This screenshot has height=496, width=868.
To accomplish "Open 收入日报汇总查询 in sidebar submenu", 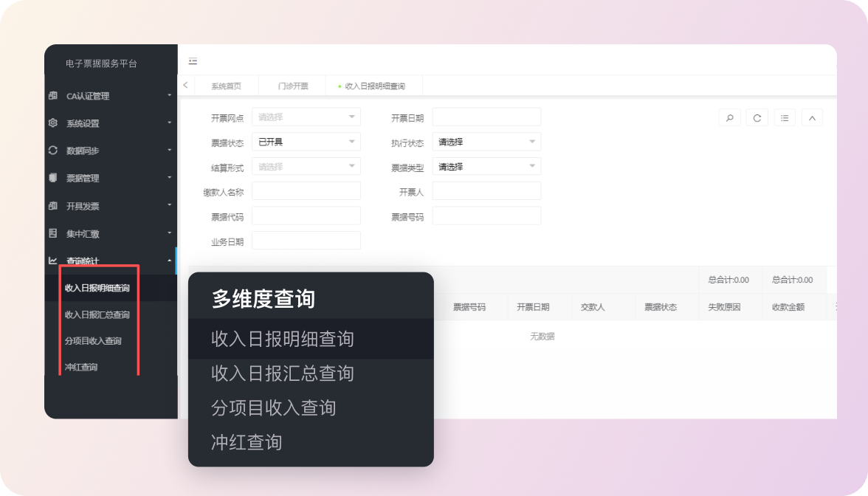I will (97, 314).
